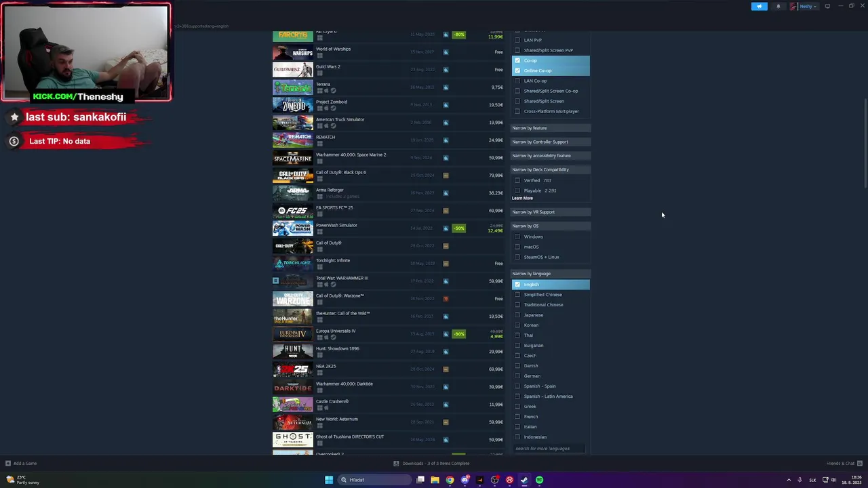Viewport: 868px width, 488px height.
Task: Click the Far Cry 6 capsule image
Action: tap(293, 35)
